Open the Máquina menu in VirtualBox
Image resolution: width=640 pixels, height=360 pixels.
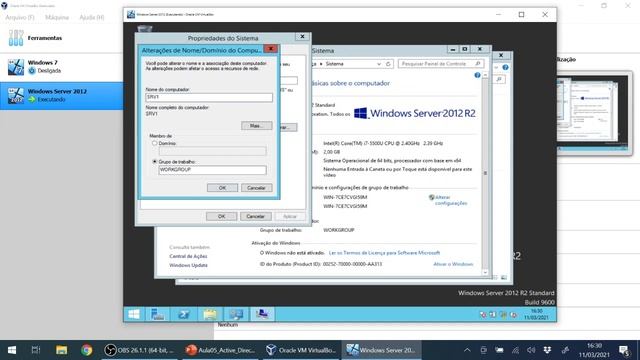[57, 18]
